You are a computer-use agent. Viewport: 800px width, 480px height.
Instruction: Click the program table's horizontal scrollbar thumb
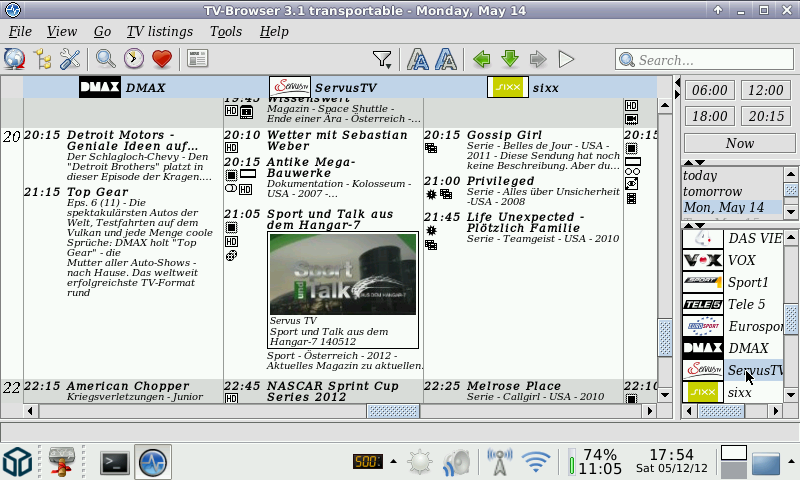coord(392,411)
